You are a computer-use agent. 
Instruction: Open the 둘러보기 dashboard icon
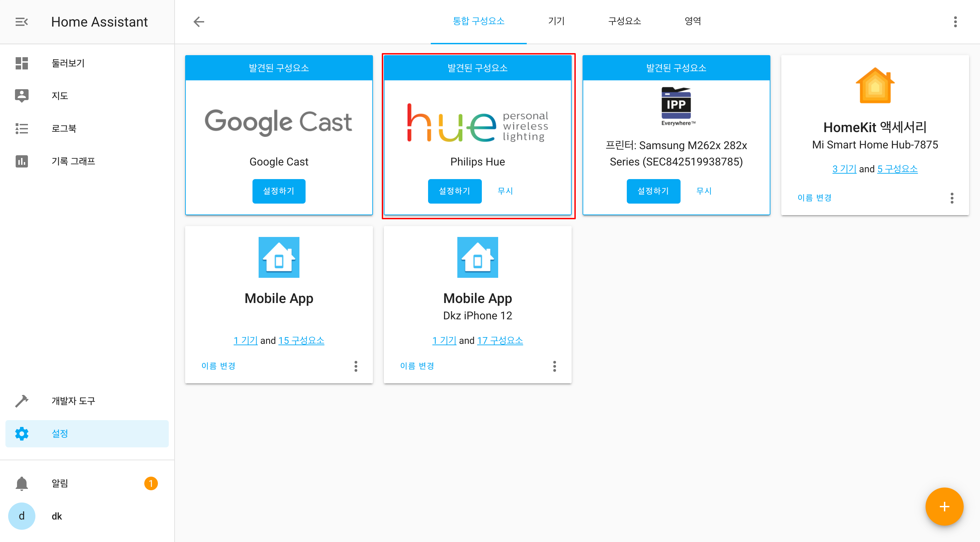click(22, 63)
